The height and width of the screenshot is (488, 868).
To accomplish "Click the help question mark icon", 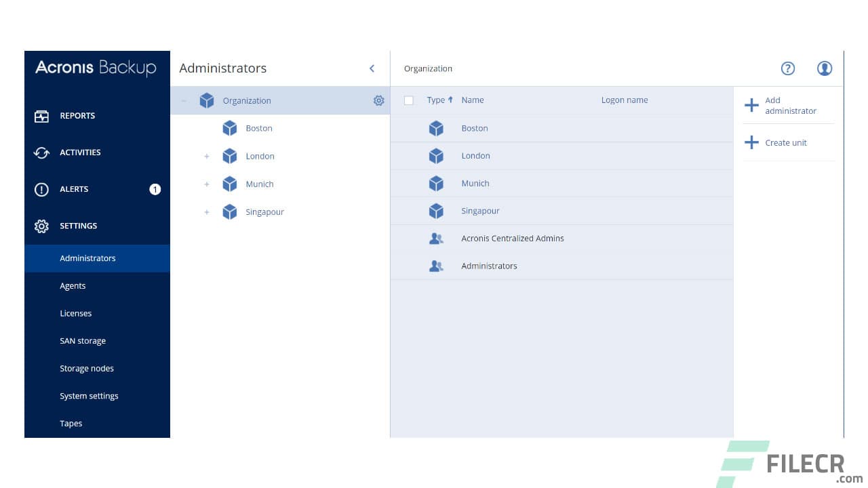I will coord(788,68).
